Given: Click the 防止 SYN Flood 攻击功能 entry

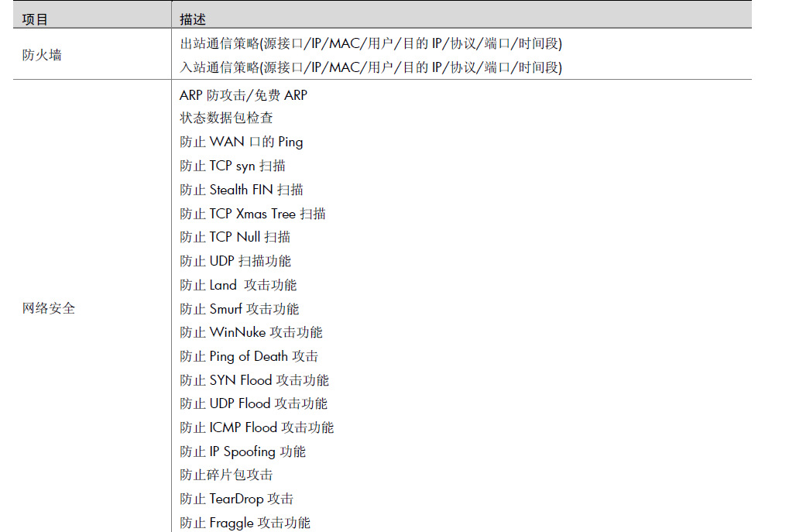Looking at the screenshot, I should [x=255, y=380].
